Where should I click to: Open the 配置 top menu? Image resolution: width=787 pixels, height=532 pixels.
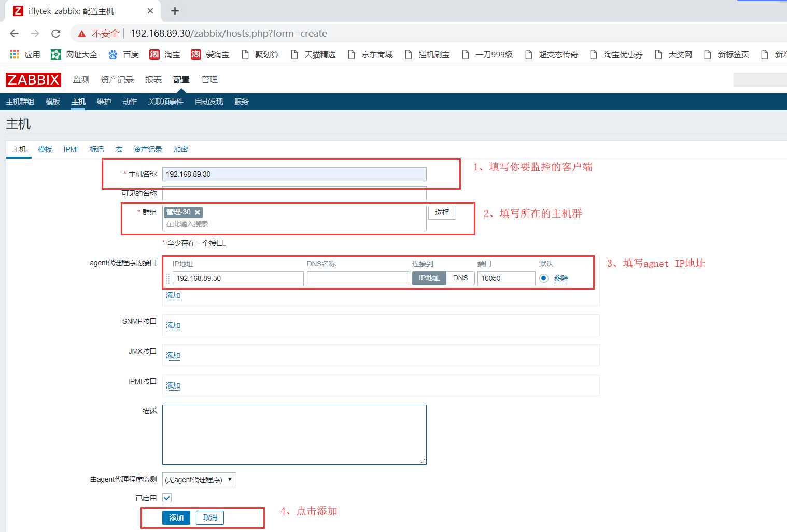pyautogui.click(x=181, y=79)
